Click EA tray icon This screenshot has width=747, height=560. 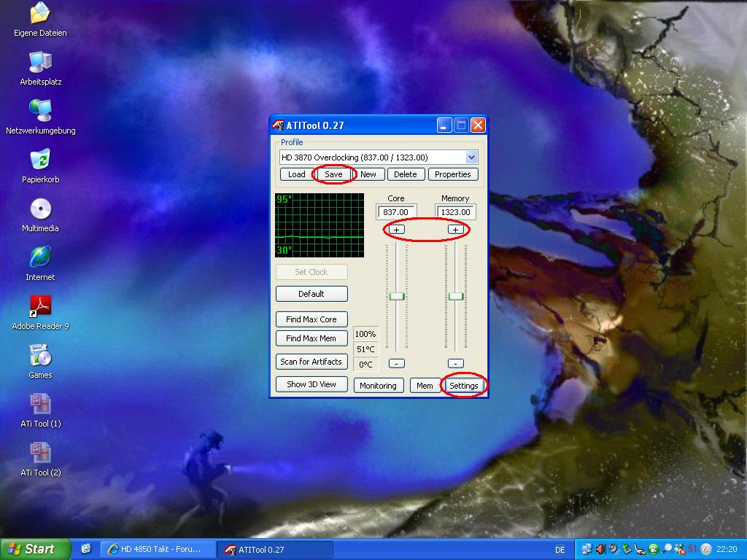706,549
